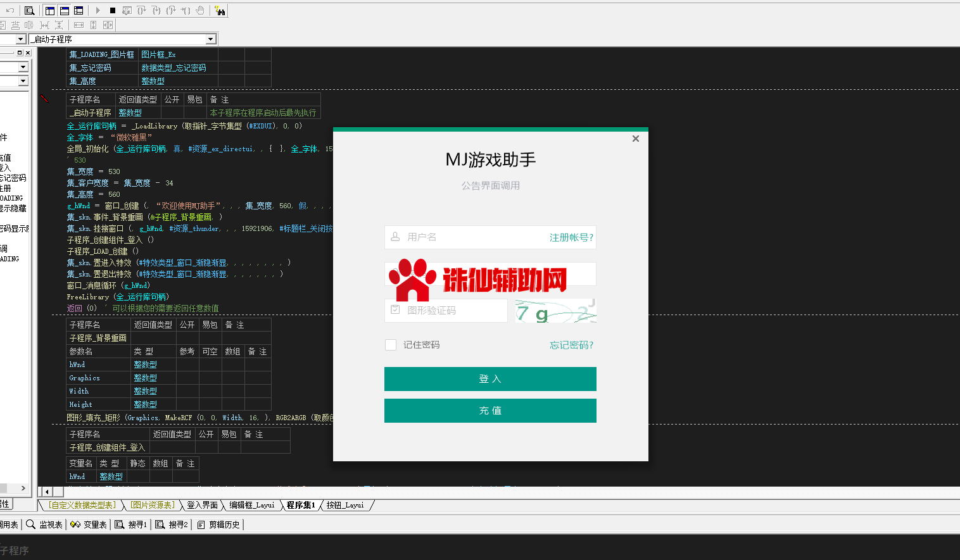The height and width of the screenshot is (560, 960).
Task: Click the 忘记密码? link
Action: point(571,345)
